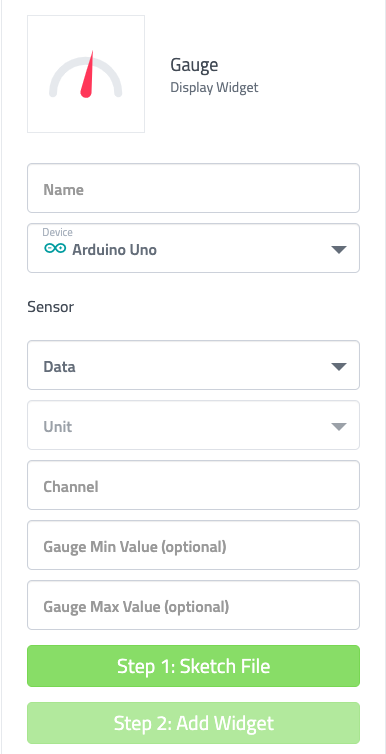The width and height of the screenshot is (386, 754).
Task: Click the Arduino Uno device text
Action: (x=114, y=250)
